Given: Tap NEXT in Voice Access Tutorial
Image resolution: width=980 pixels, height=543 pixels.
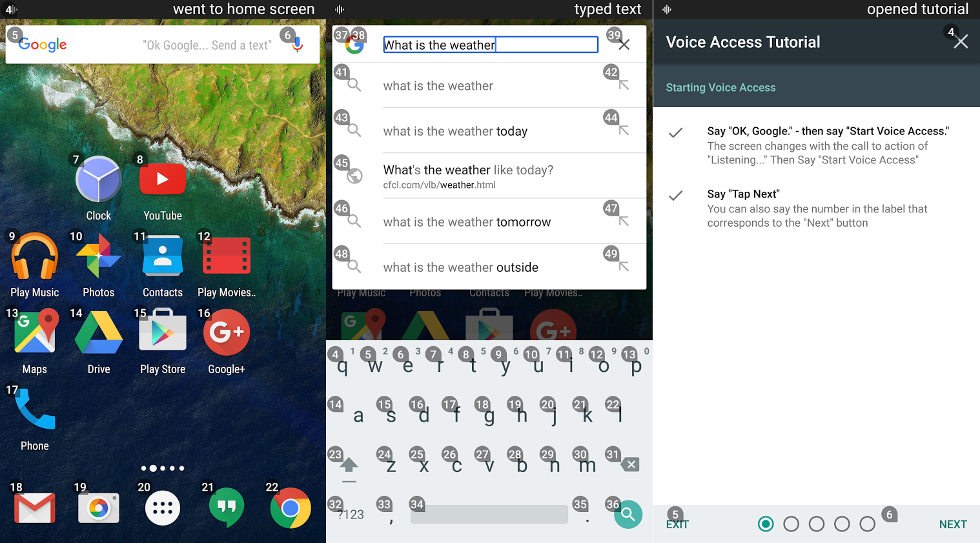Looking at the screenshot, I should click(952, 524).
